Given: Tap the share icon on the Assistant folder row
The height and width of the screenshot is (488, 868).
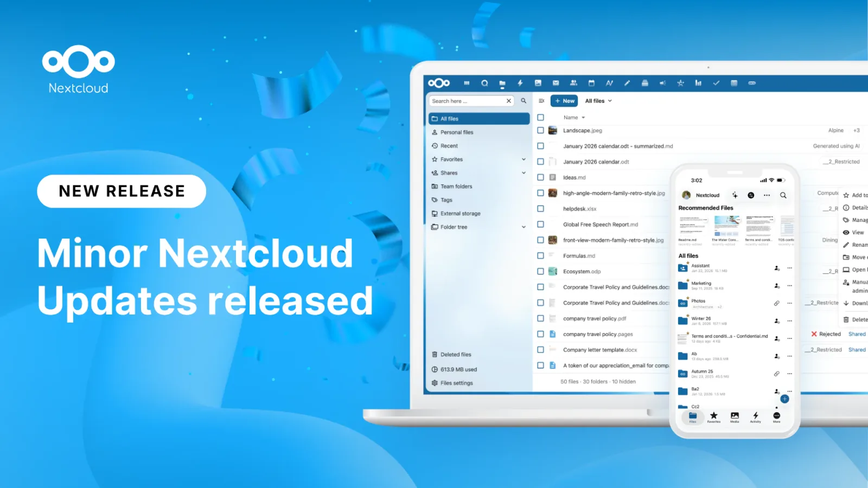Looking at the screenshot, I should 777,268.
